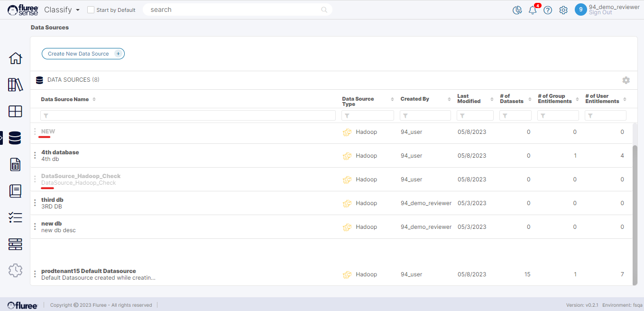Screen dimensions: 644x311
Task: Open the Home icon in sidebar
Action: (x=15, y=58)
